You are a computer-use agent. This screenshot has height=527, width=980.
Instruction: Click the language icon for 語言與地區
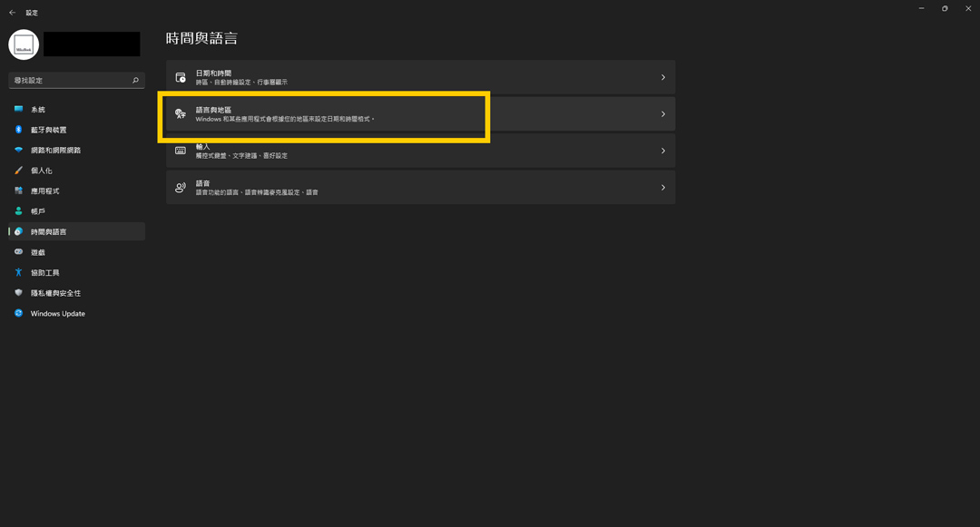click(181, 113)
